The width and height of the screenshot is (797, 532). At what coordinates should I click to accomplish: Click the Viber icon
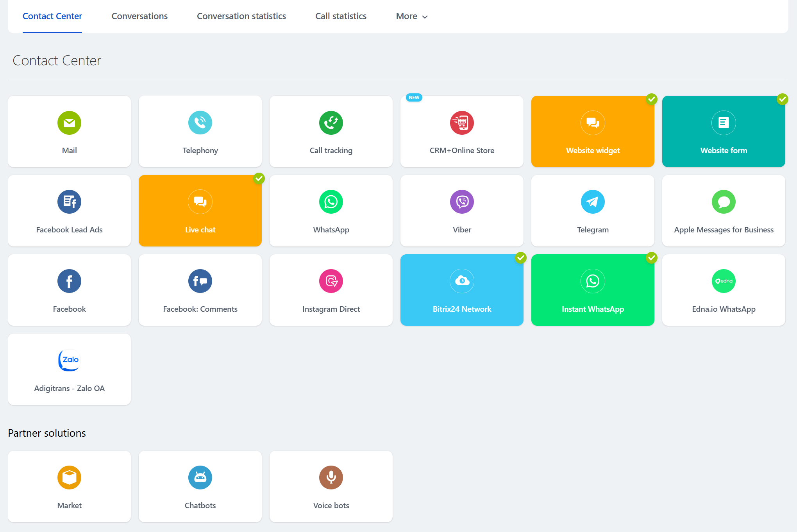(462, 202)
